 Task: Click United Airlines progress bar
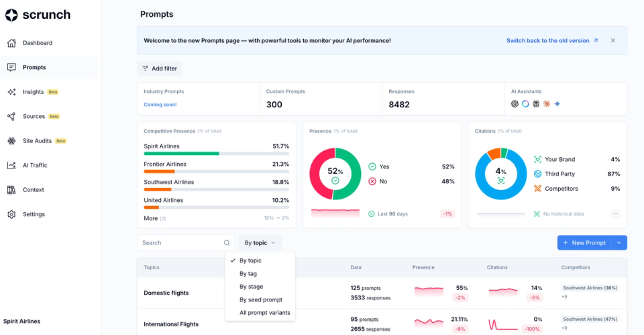(217, 207)
